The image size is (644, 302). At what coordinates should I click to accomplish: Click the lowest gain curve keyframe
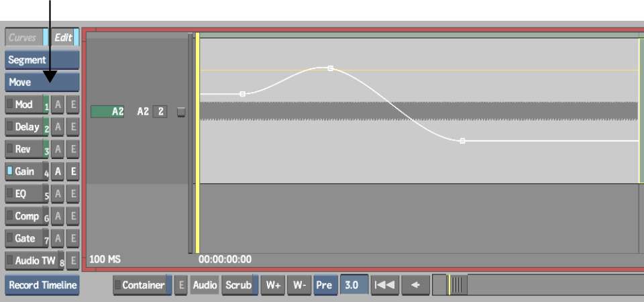[462, 141]
